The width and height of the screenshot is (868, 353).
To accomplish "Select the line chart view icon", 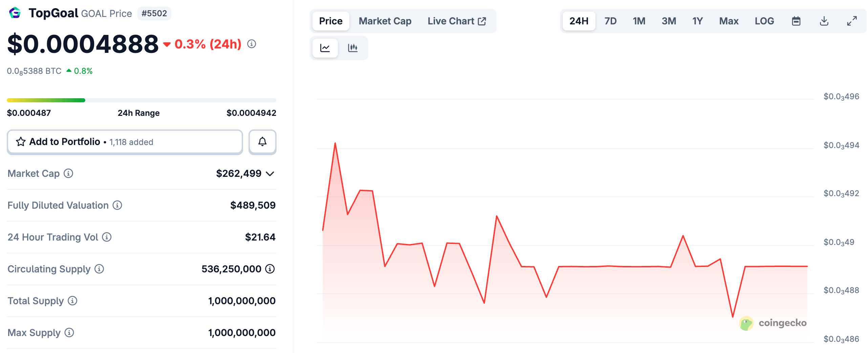I will click(325, 48).
